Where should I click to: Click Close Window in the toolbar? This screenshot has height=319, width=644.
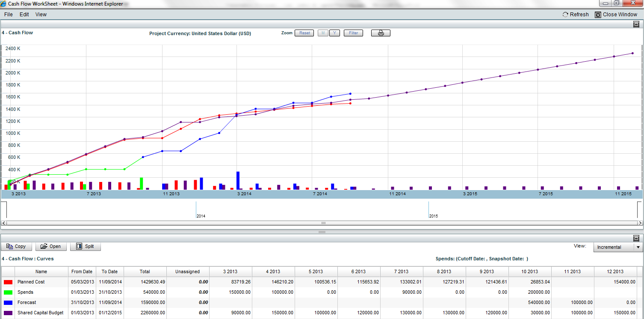coord(616,15)
